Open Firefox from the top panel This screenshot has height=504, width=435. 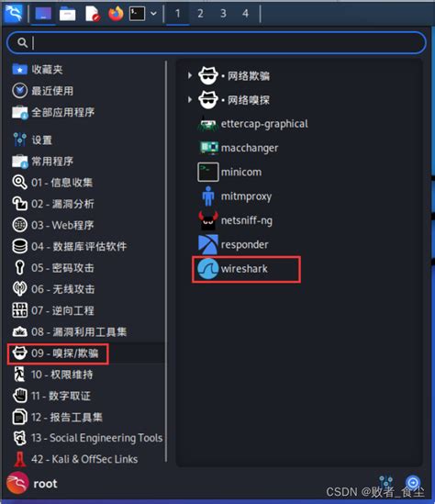pyautogui.click(x=116, y=14)
